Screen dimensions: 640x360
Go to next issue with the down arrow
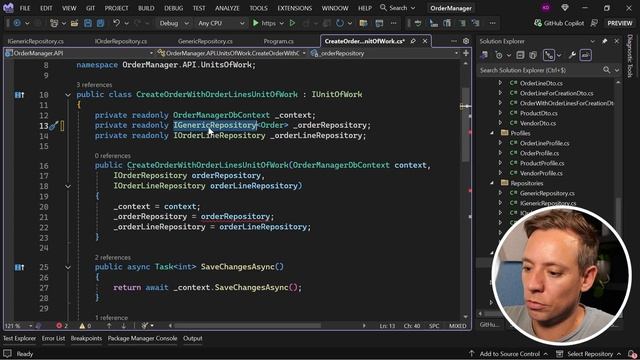123,326
